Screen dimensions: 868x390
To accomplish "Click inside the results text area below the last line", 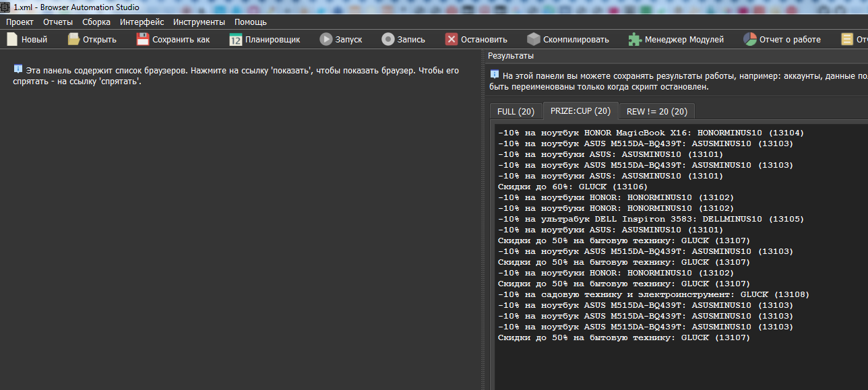I will pyautogui.click(x=681, y=367).
